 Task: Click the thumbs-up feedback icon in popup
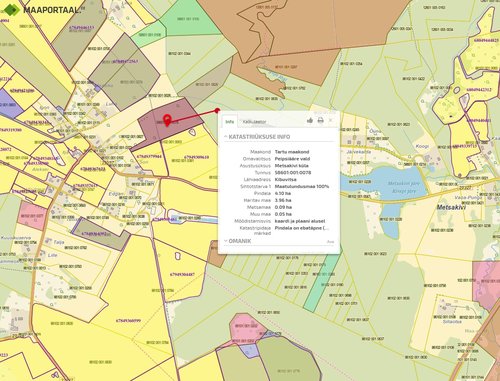pyautogui.click(x=310, y=120)
